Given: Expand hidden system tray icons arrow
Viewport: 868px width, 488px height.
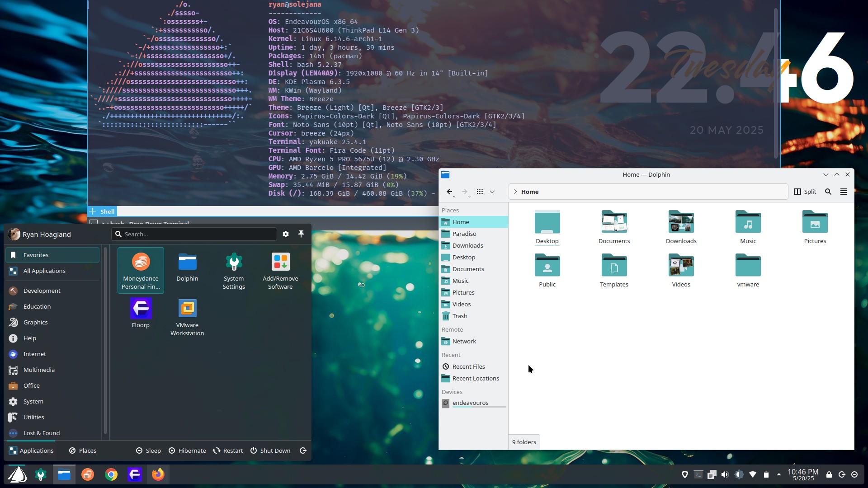Looking at the screenshot, I should point(778,474).
